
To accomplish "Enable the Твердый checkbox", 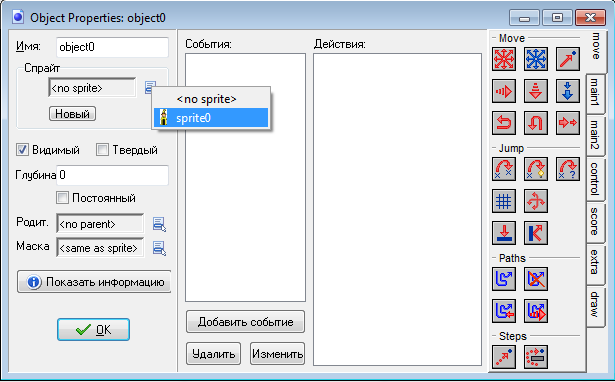I will click(x=102, y=149).
